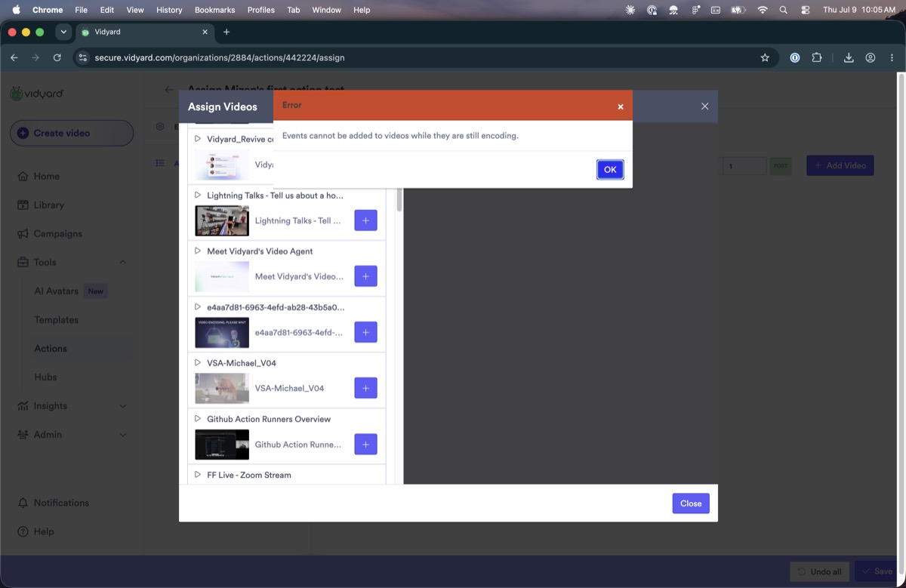Open the tab search dropdown arrow
Viewport: 906px width, 588px height.
coord(63,32)
